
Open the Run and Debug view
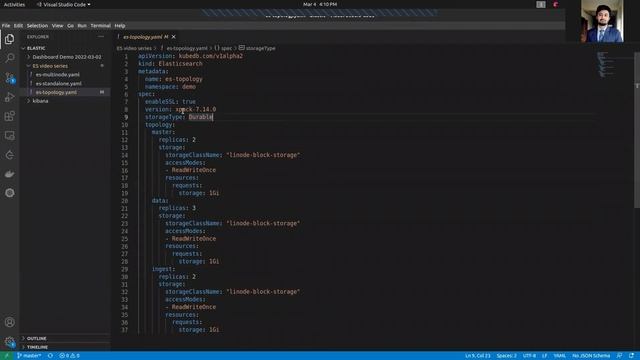9,97
